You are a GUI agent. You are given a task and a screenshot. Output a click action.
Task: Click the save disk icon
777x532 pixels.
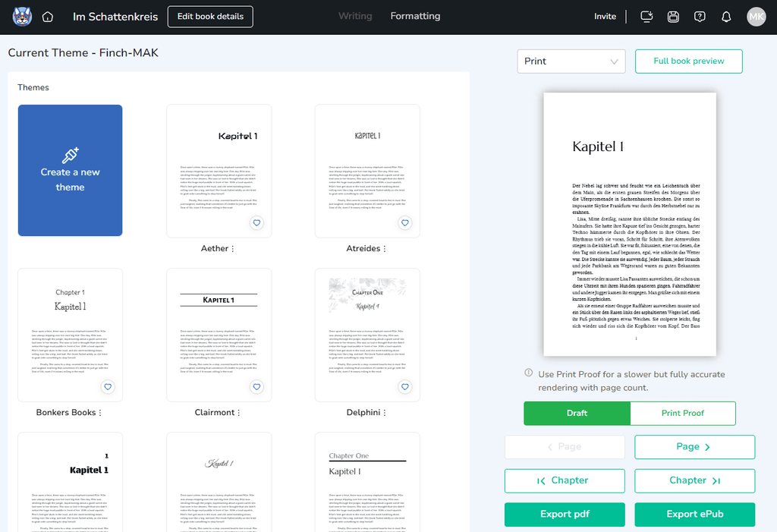673,17
